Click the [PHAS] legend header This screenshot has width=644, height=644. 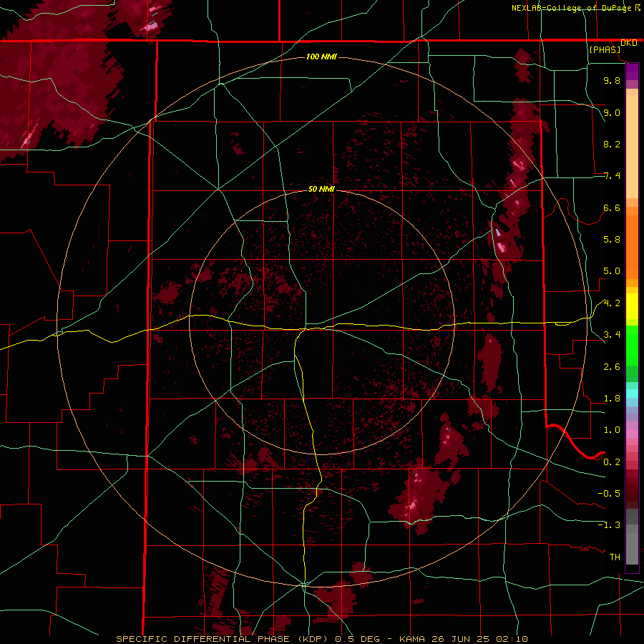pyautogui.click(x=605, y=49)
